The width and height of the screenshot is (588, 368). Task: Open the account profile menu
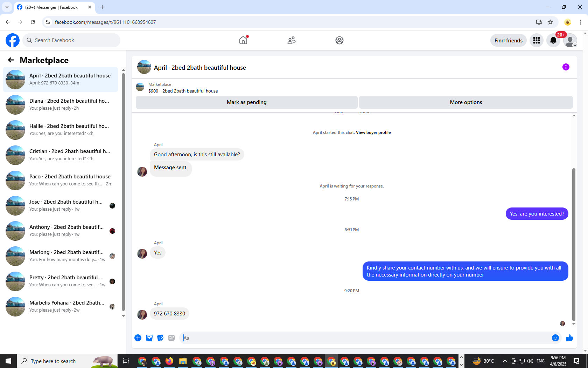[x=570, y=40]
